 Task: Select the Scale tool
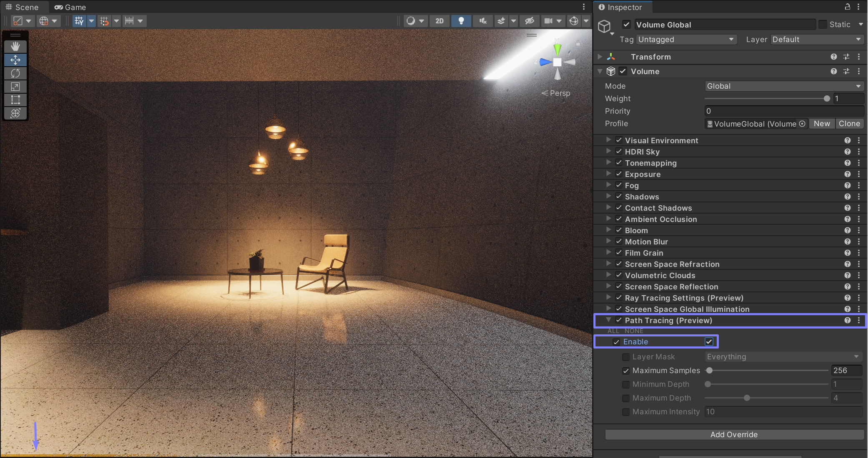coord(15,87)
